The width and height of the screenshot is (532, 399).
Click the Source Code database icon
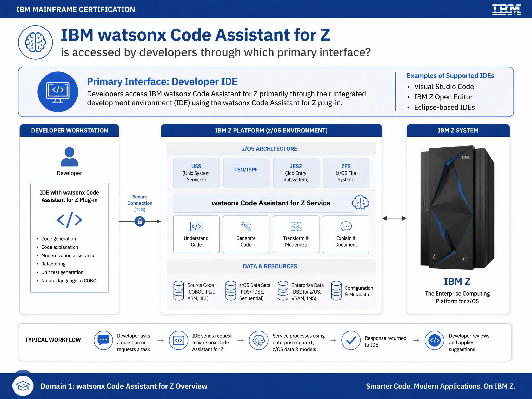pos(178,291)
